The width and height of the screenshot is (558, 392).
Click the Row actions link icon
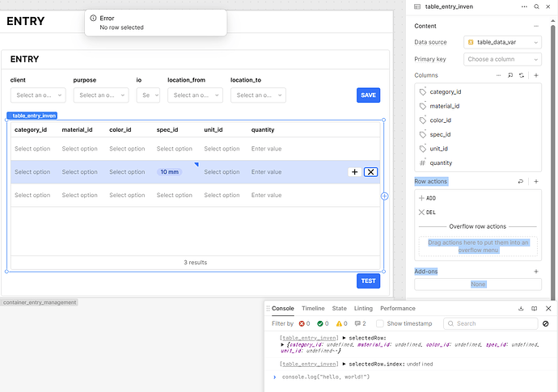click(x=521, y=181)
